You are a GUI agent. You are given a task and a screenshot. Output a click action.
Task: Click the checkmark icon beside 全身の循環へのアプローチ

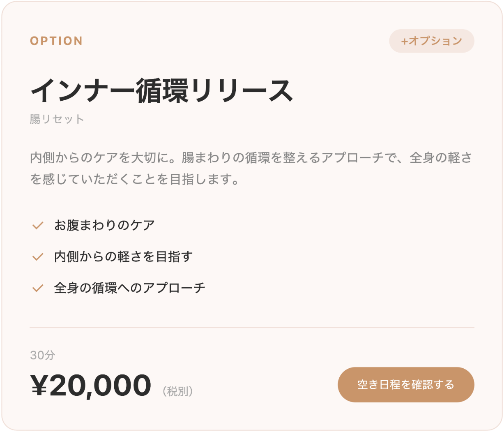point(38,288)
